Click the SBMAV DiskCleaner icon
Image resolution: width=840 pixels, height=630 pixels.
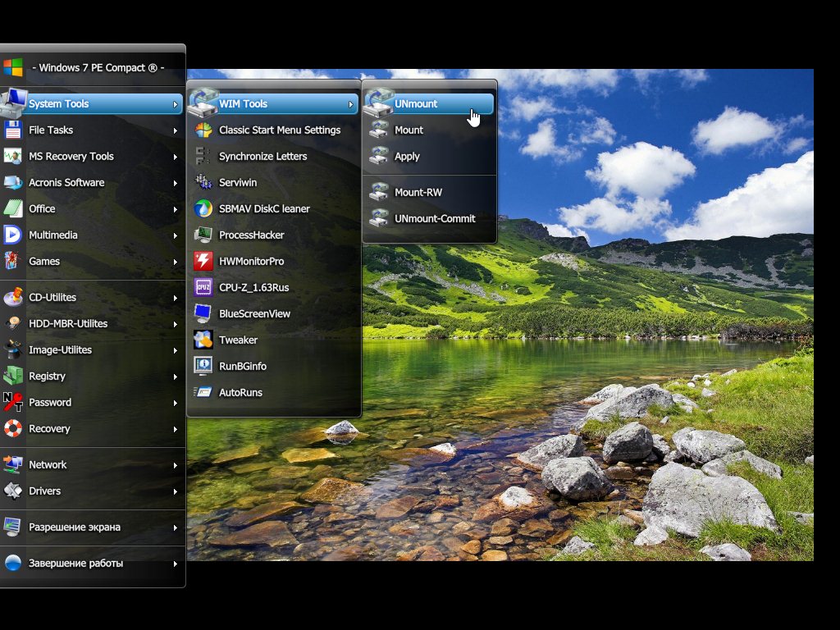(x=203, y=209)
